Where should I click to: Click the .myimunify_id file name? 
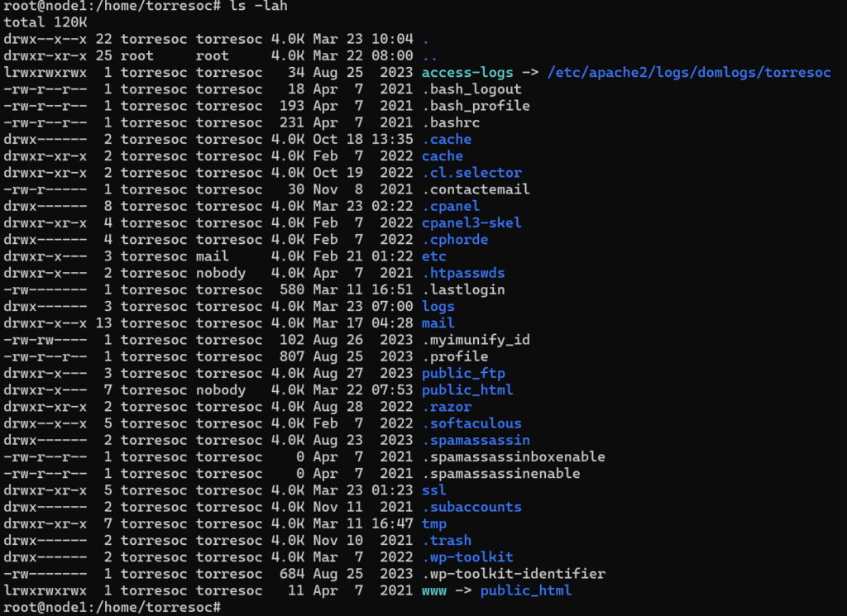(476, 340)
